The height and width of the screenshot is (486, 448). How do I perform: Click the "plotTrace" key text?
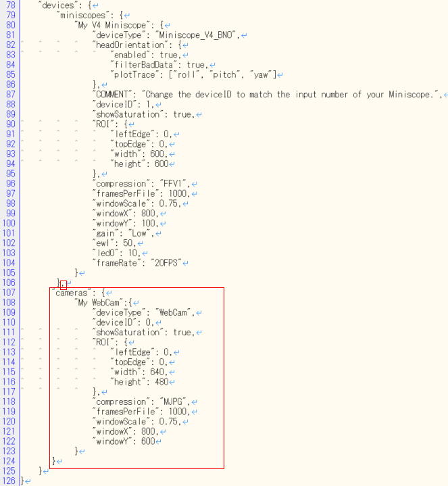[x=136, y=75]
